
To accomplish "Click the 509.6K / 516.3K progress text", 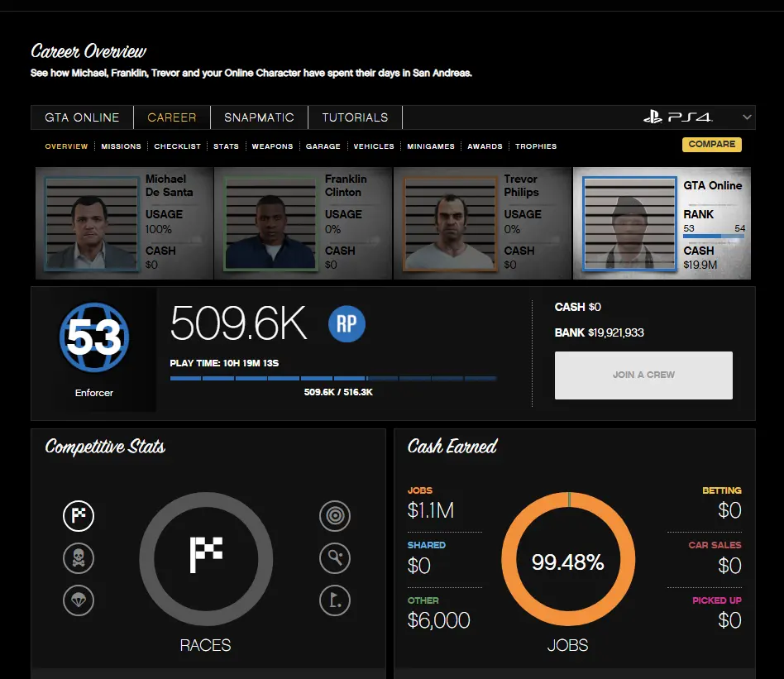I will (338, 392).
